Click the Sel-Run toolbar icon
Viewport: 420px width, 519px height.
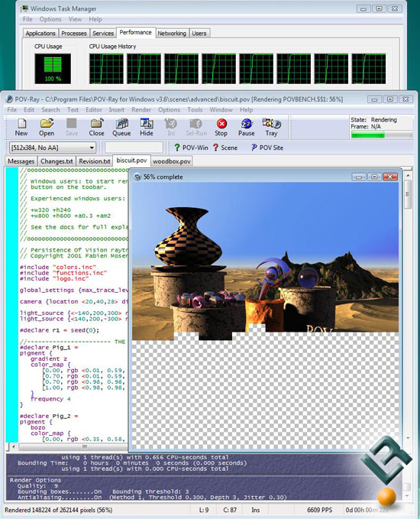point(196,127)
